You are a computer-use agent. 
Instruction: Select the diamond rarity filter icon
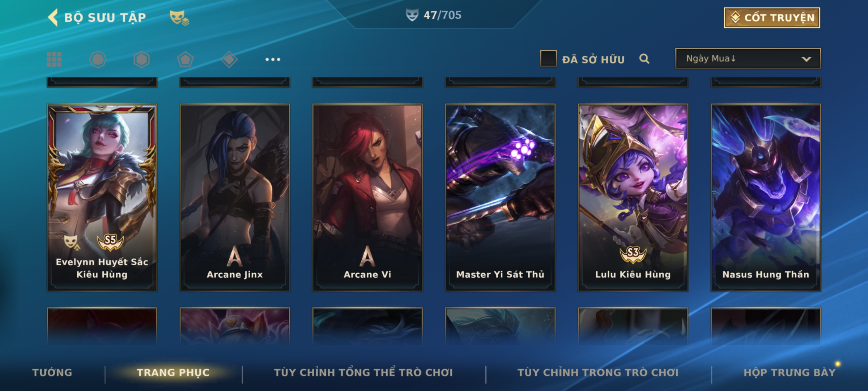(229, 59)
